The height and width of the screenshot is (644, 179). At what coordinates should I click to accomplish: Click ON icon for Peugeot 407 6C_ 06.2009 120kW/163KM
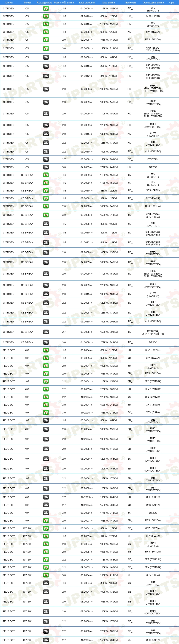click(x=46, y=459)
